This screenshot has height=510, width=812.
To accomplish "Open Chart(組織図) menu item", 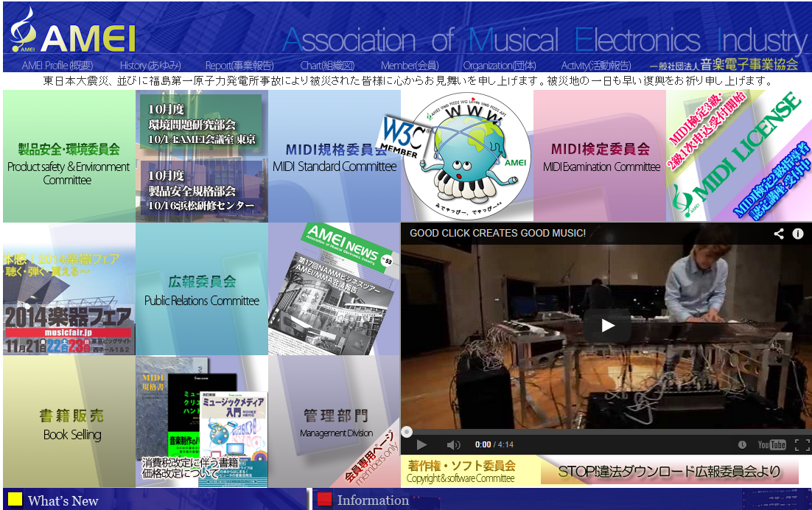I will [x=327, y=66].
